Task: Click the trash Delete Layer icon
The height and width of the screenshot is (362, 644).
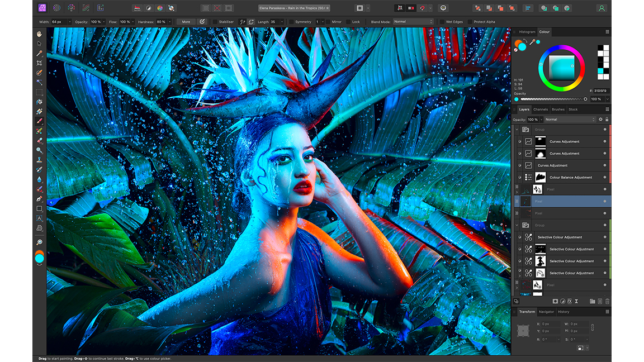Action: pos(608,301)
